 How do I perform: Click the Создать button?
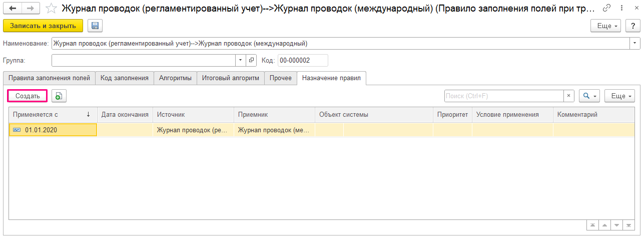coord(28,96)
